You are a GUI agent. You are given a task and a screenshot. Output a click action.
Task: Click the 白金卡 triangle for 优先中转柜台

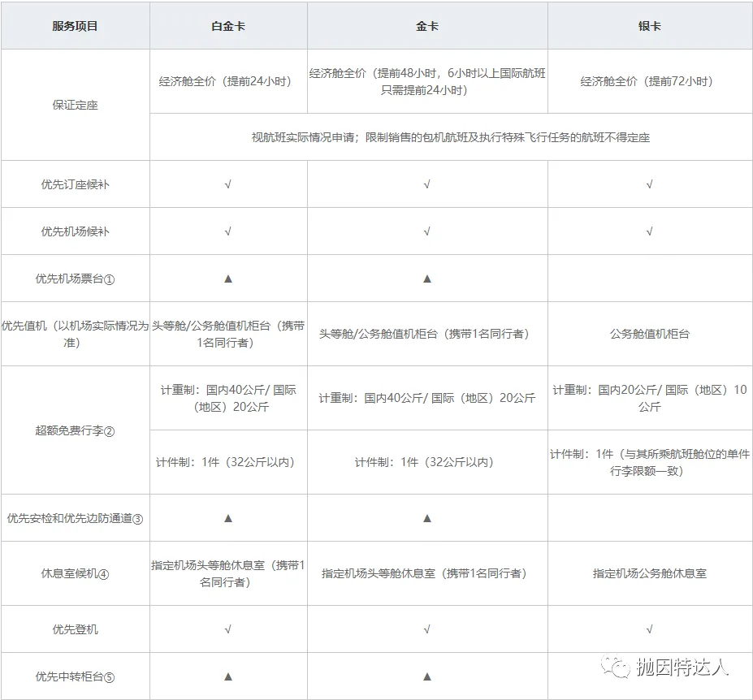click(x=228, y=676)
